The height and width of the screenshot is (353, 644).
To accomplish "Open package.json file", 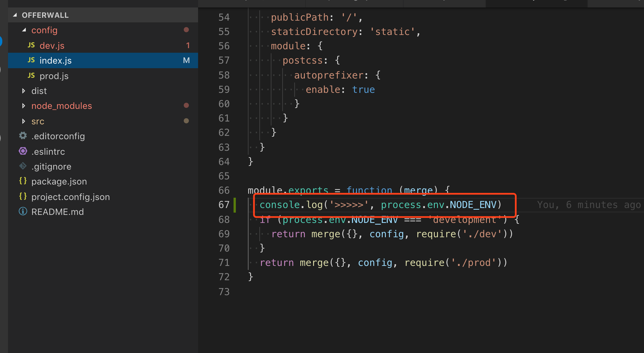I will pos(59,181).
